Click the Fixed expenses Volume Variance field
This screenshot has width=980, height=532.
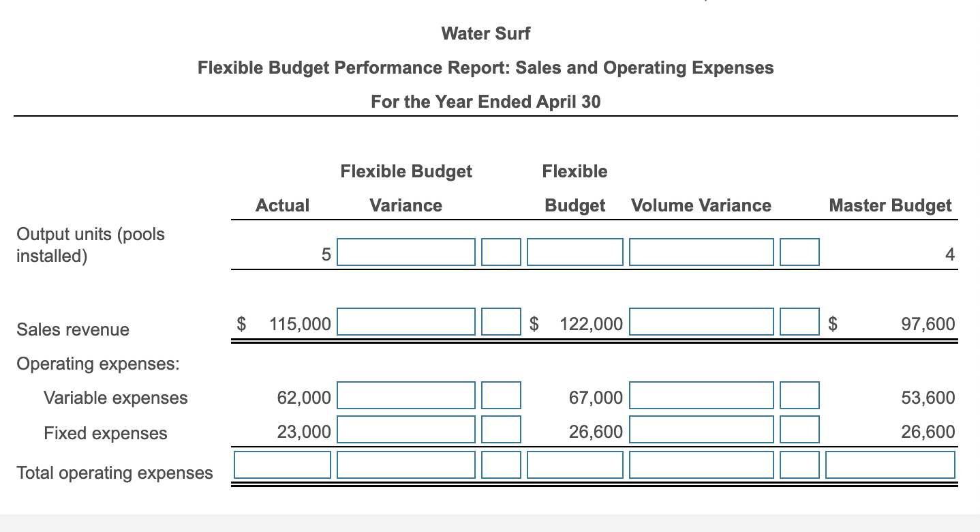click(x=701, y=429)
